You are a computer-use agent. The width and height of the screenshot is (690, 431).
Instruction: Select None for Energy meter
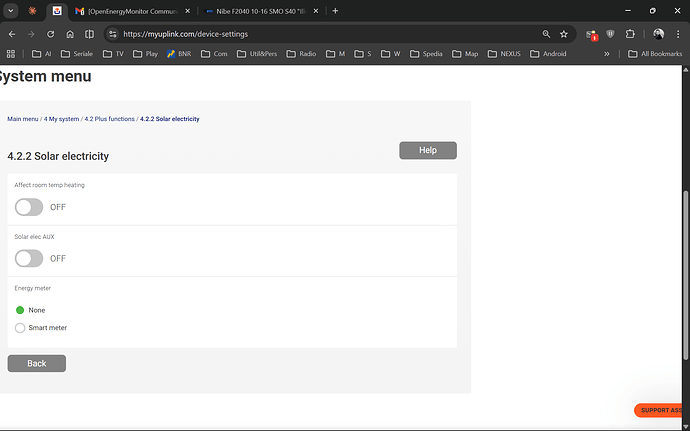tap(20, 310)
